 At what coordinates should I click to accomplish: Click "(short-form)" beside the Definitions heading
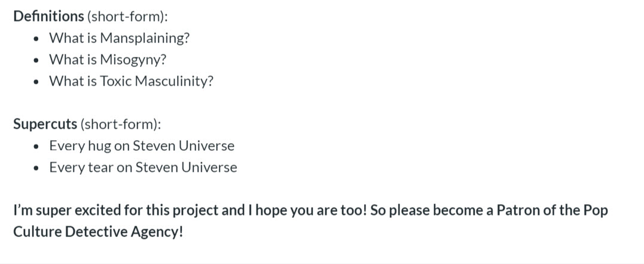pyautogui.click(x=127, y=17)
